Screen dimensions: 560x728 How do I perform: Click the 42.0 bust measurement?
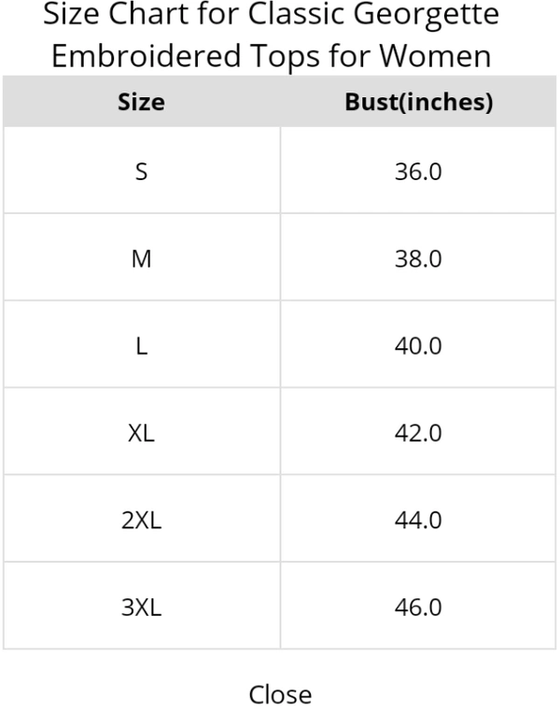click(x=418, y=433)
